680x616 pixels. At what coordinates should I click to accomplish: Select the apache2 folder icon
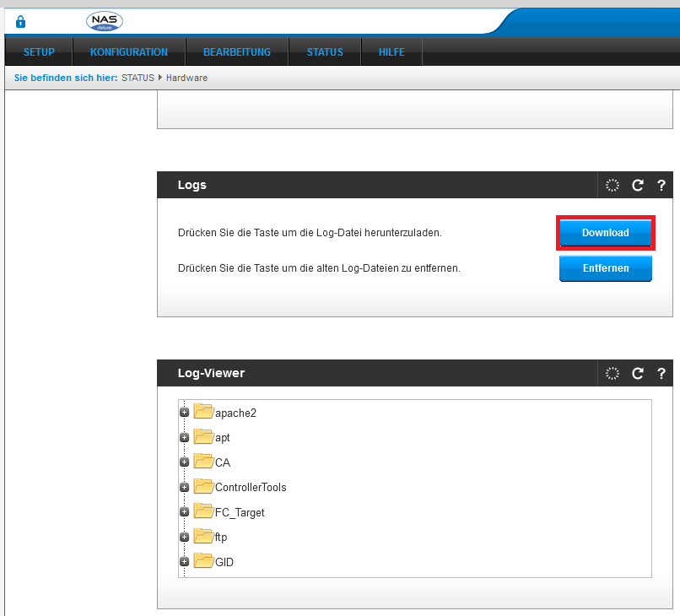(202, 412)
